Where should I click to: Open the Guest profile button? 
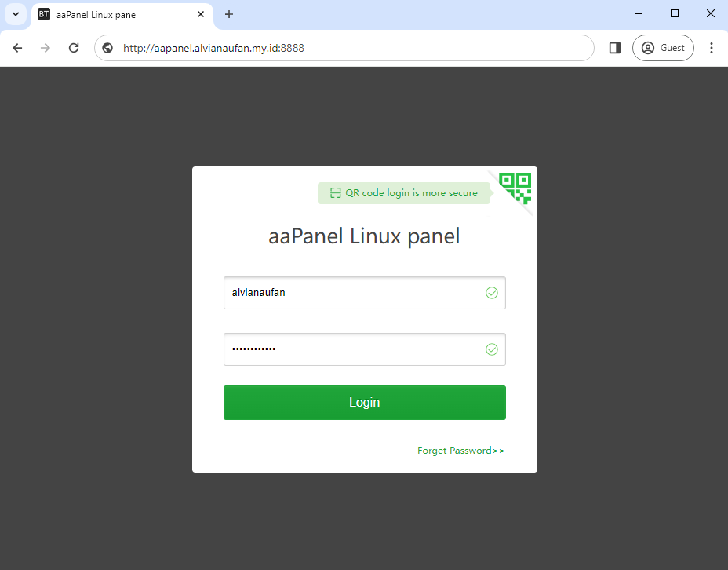(x=663, y=48)
